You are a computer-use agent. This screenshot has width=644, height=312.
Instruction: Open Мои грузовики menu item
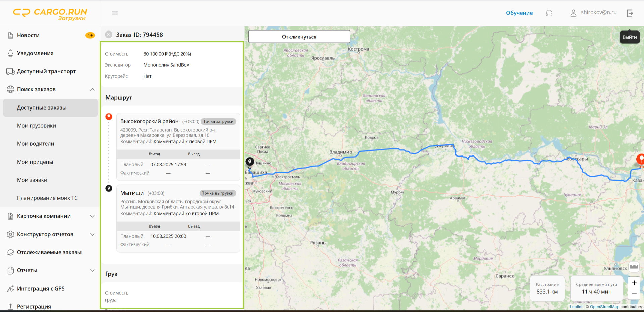pos(37,126)
